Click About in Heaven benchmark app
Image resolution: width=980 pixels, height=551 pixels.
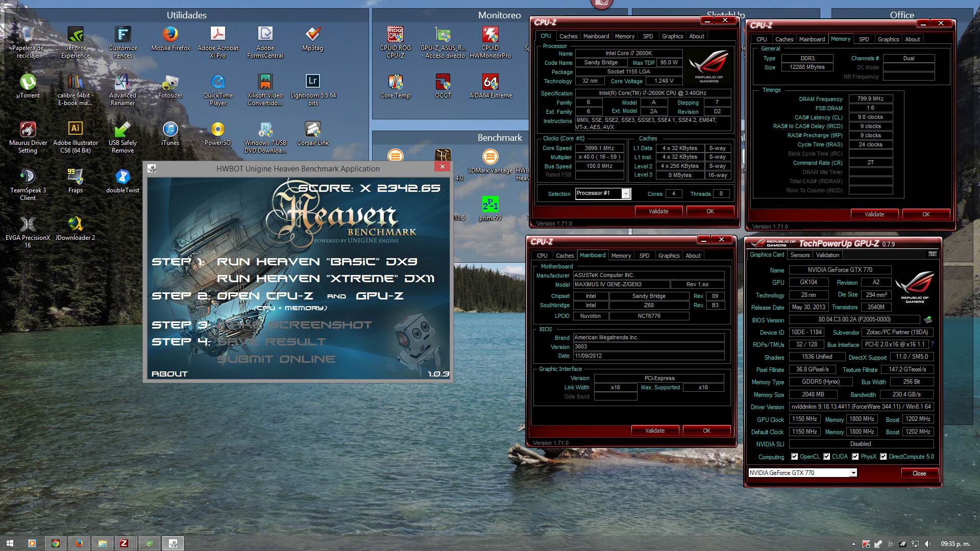click(x=169, y=374)
